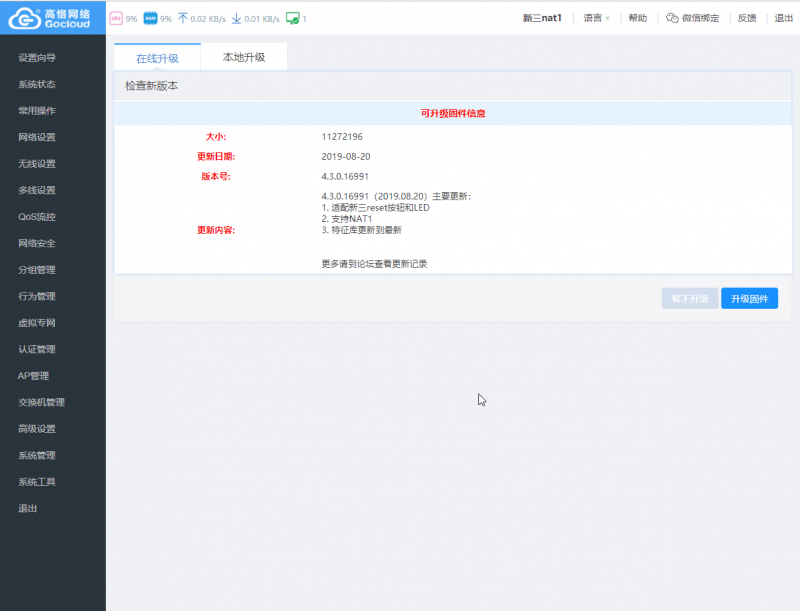800x611 pixels.
Task: Click the 检查新版本 panel header
Action: tap(453, 86)
